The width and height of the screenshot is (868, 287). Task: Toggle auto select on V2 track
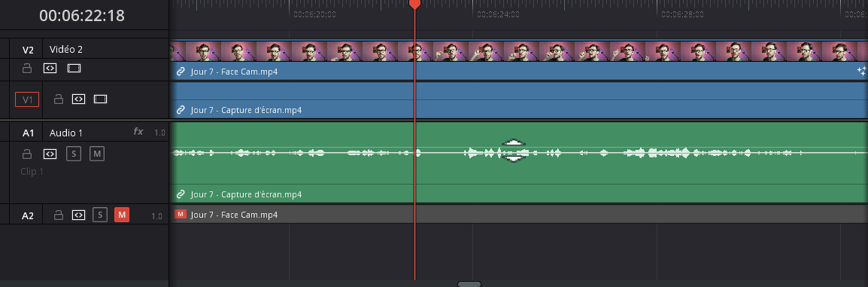coord(50,68)
